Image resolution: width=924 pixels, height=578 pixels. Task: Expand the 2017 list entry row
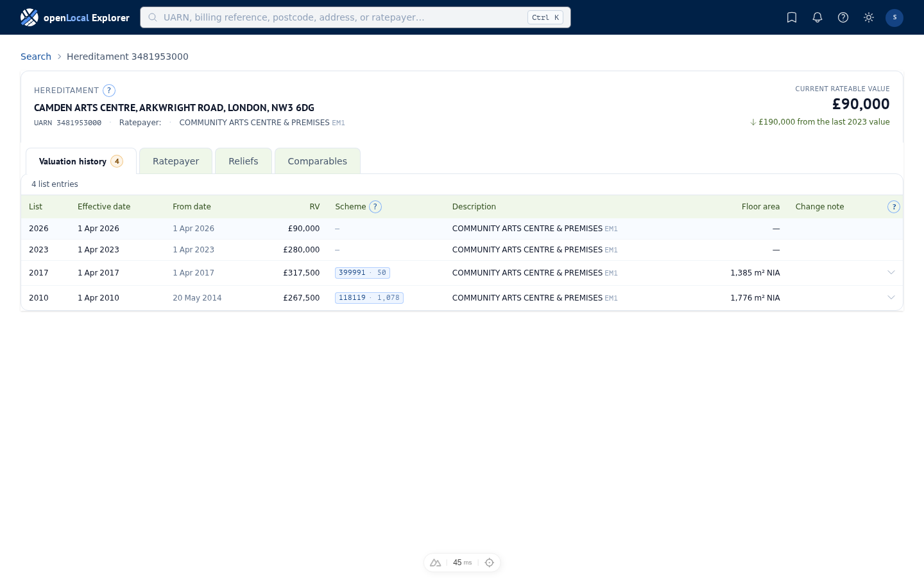click(x=891, y=273)
